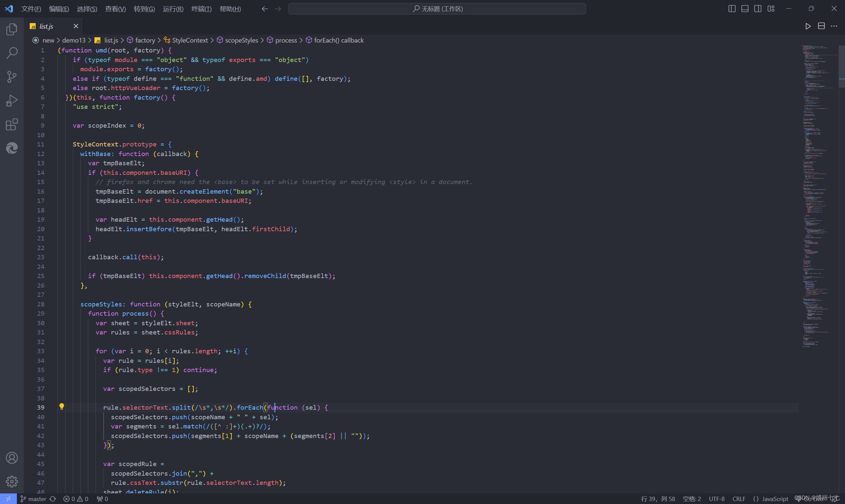Viewport: 845px width, 504px height.
Task: Click CRLF end-of-line status button
Action: click(x=739, y=499)
